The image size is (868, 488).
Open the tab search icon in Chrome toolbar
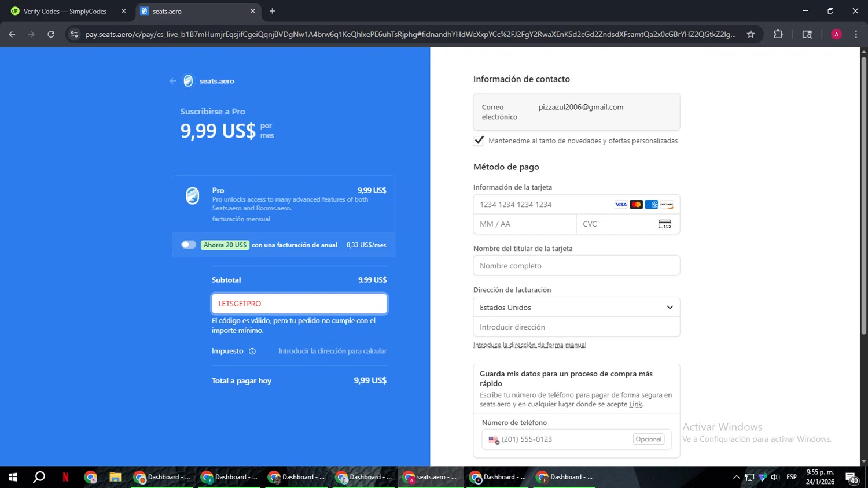(x=807, y=34)
